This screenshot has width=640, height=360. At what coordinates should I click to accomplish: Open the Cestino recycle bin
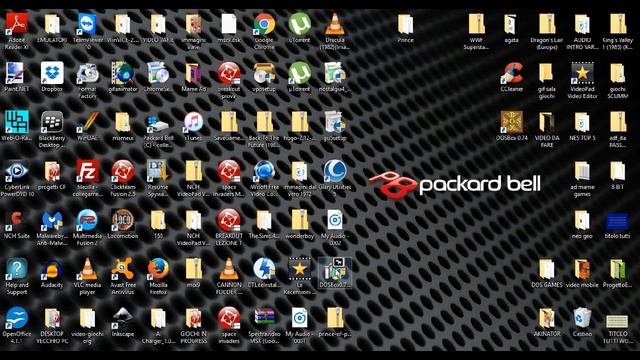582,318
